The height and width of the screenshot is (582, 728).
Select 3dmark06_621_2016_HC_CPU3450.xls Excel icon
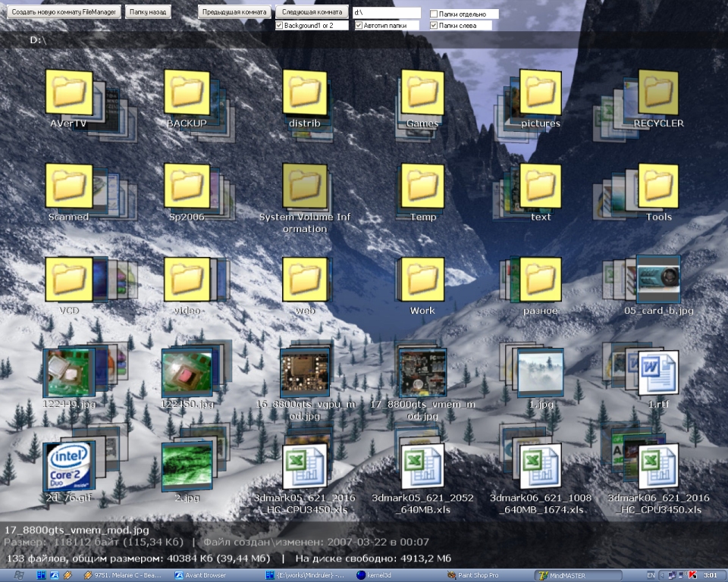coord(658,466)
